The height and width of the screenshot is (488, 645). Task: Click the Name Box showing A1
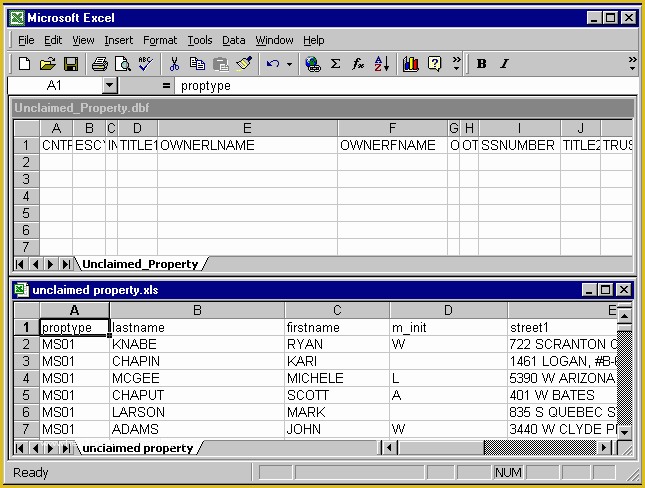click(x=55, y=86)
